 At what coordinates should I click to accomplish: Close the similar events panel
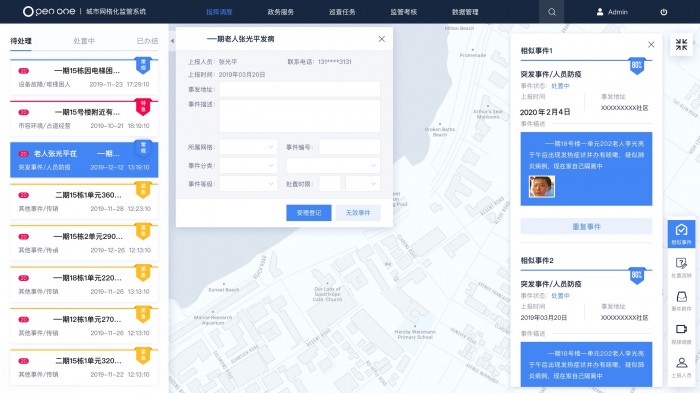click(651, 44)
